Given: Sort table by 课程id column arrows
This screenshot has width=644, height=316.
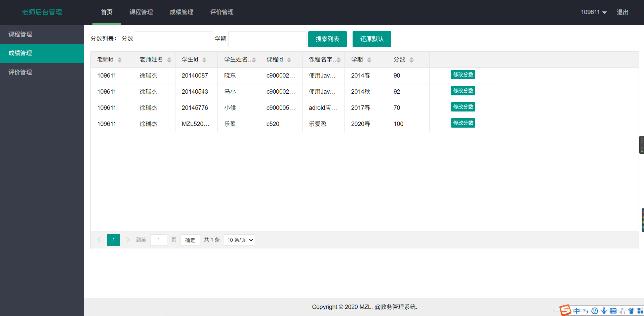Looking at the screenshot, I should (289, 60).
